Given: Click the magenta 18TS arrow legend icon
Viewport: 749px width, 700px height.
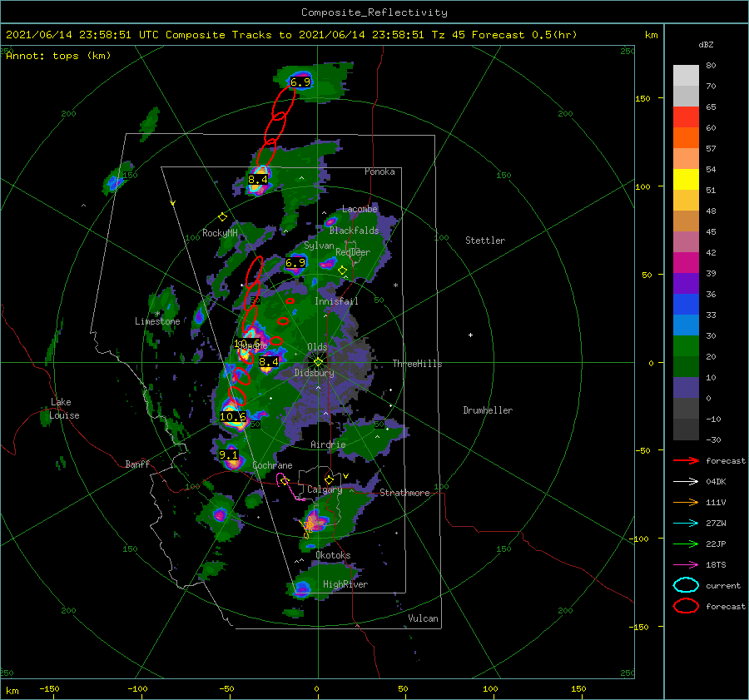Looking at the screenshot, I should coord(686,565).
